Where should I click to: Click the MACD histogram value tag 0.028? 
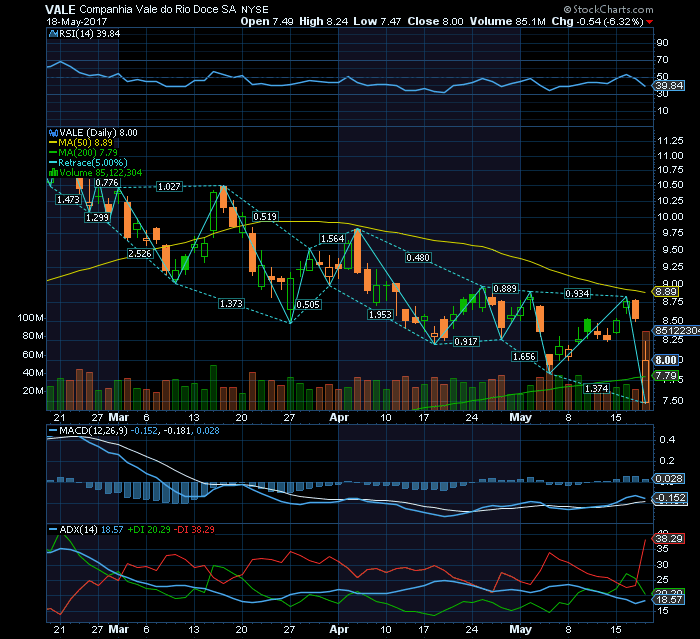coord(669,479)
